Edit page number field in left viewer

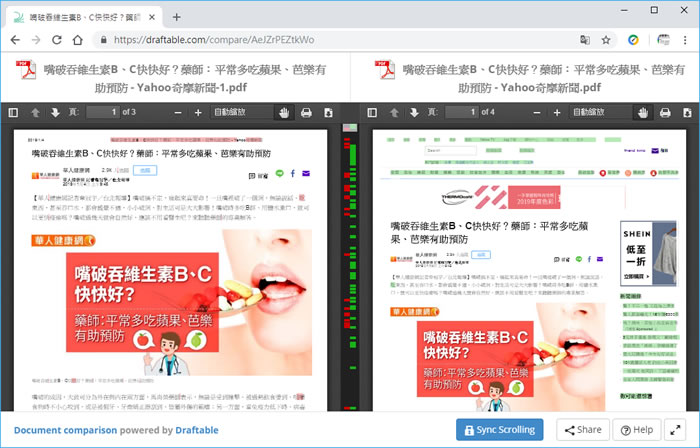(103, 112)
